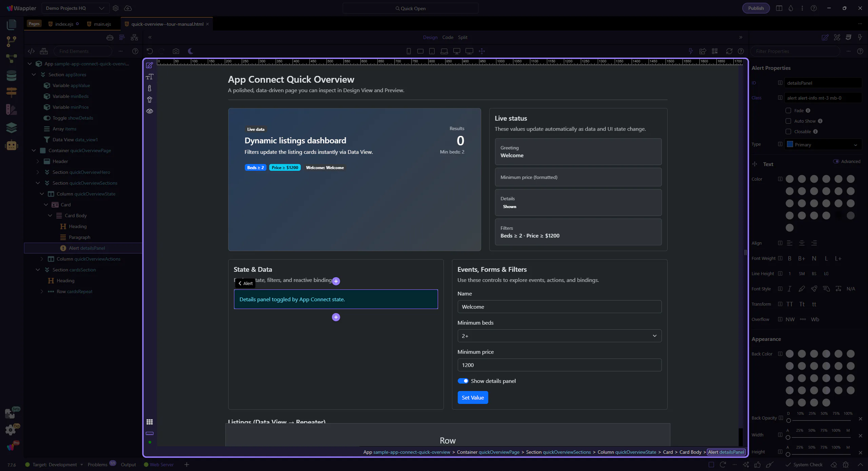This screenshot has height=471, width=868.
Task: Click the eye preview icon
Action: click(150, 111)
